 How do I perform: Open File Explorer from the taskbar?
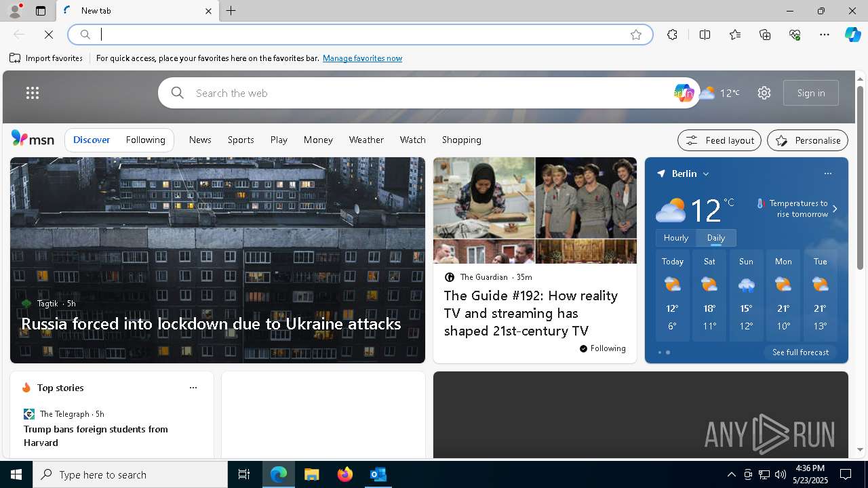tap(312, 474)
